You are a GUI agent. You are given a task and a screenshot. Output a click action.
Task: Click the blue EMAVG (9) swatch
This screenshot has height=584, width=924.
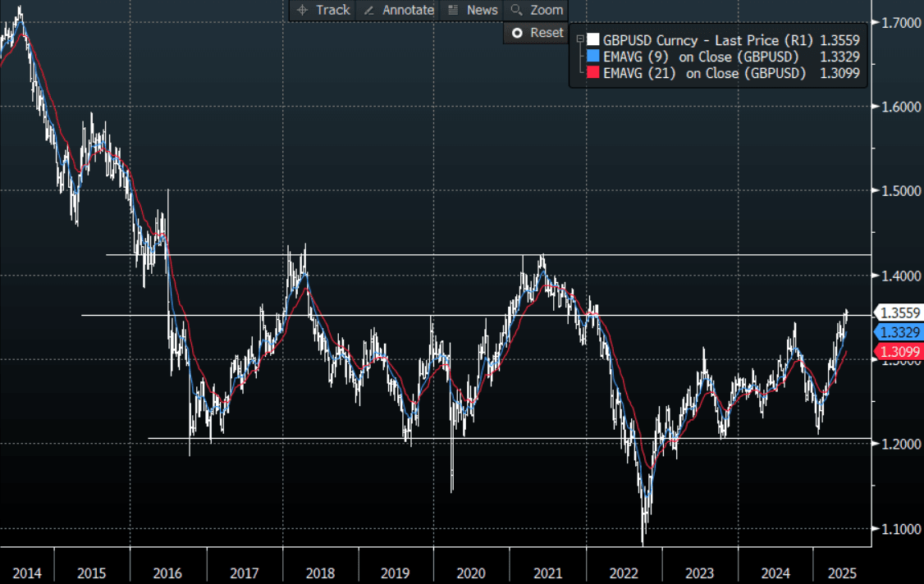tap(592, 56)
